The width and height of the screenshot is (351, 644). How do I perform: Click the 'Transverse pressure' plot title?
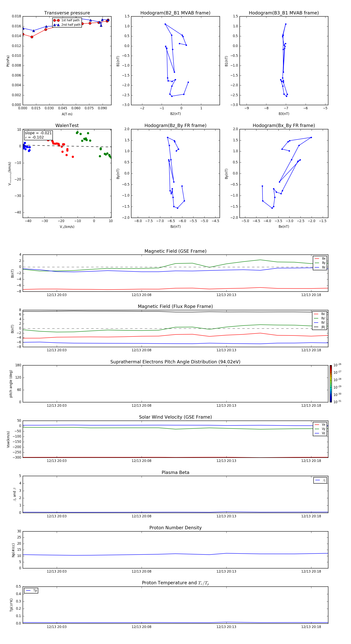tap(67, 13)
